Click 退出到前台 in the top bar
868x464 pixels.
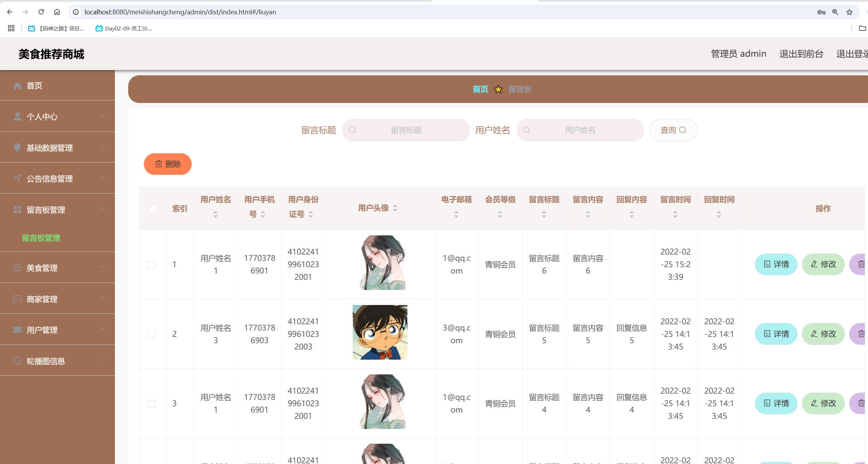click(x=801, y=54)
